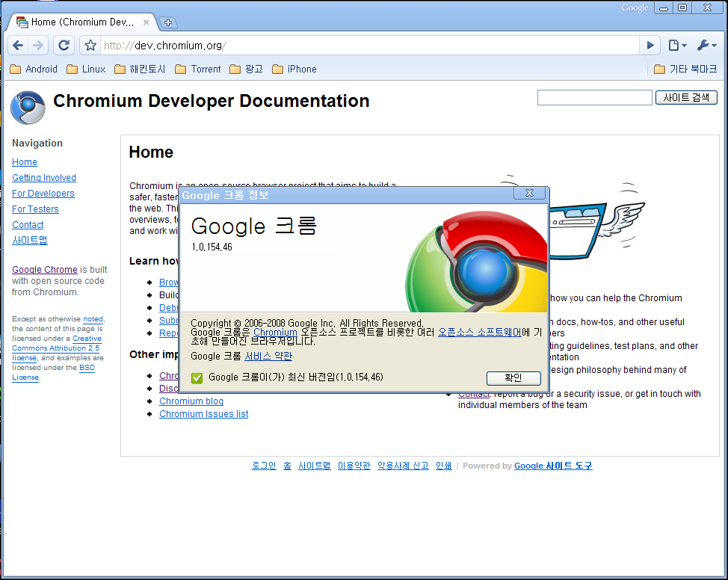Open the page menu document icon
Viewport: 728px width, 580px height.
coord(677,46)
